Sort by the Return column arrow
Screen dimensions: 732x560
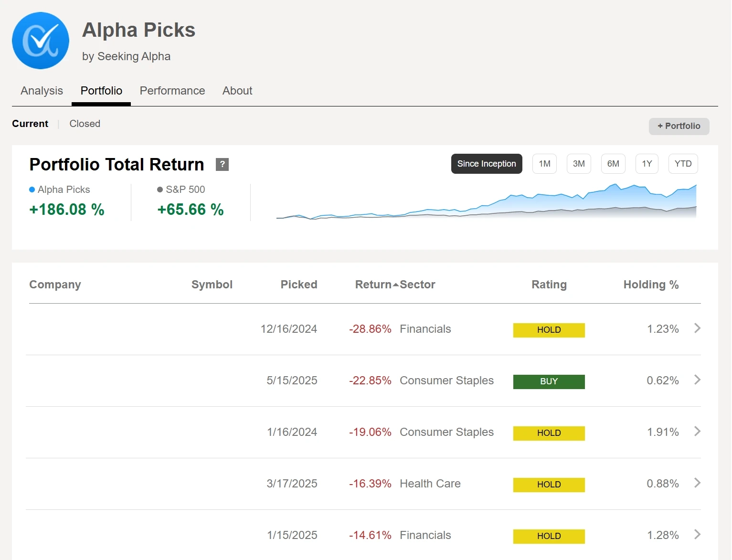tap(395, 285)
